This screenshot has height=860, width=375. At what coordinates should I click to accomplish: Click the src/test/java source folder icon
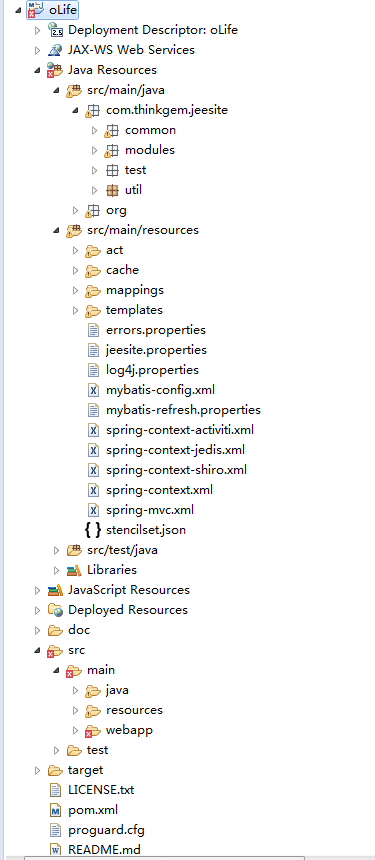click(x=74, y=550)
